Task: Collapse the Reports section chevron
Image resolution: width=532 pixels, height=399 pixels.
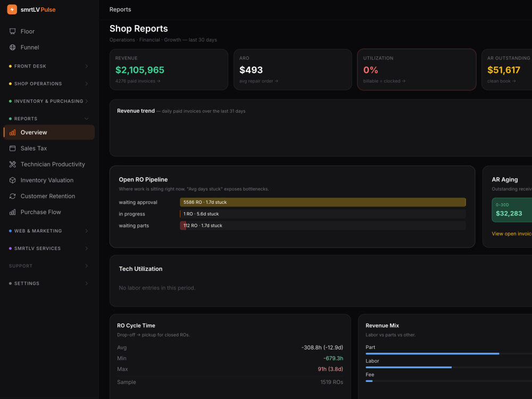Action: [87, 119]
